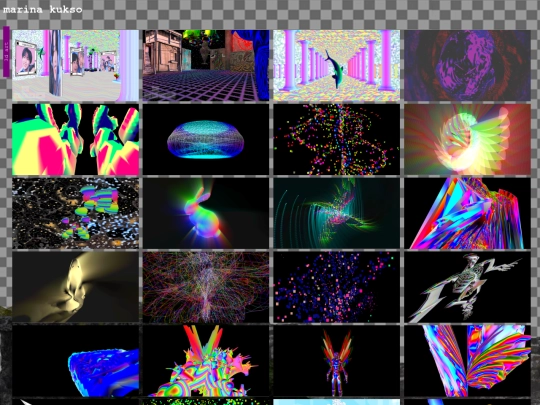The width and height of the screenshot is (540, 405).
Task: Click the "marina kukso" site title
Action: [43, 9]
